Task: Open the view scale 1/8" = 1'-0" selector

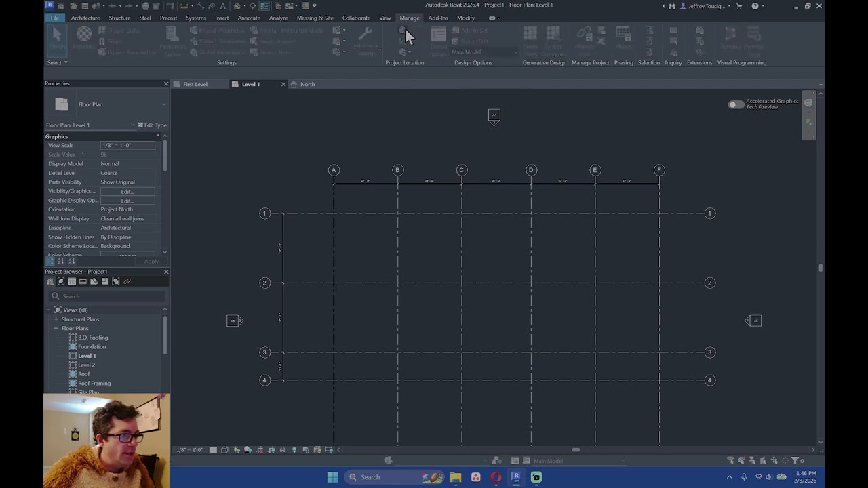Action: [189, 450]
